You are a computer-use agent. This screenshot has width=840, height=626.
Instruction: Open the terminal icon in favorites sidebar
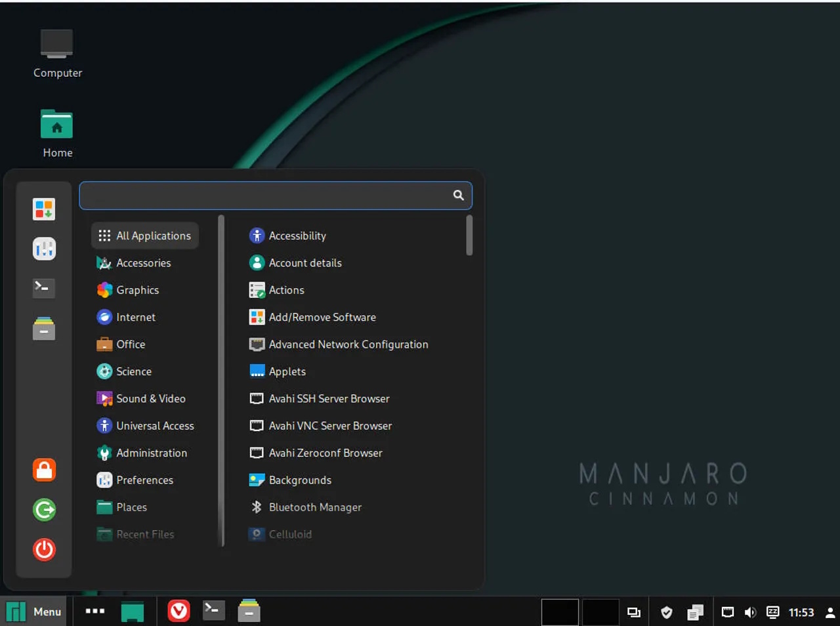44,288
